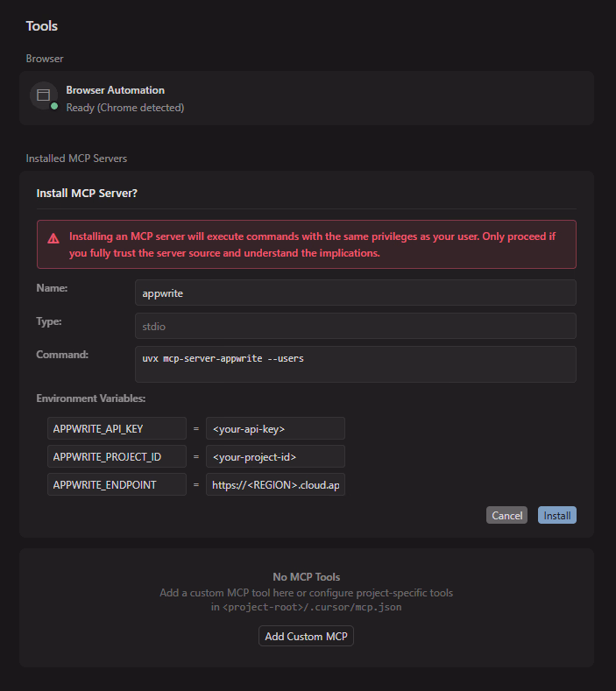Click the Command: field label
The image size is (616, 691).
pos(62,355)
